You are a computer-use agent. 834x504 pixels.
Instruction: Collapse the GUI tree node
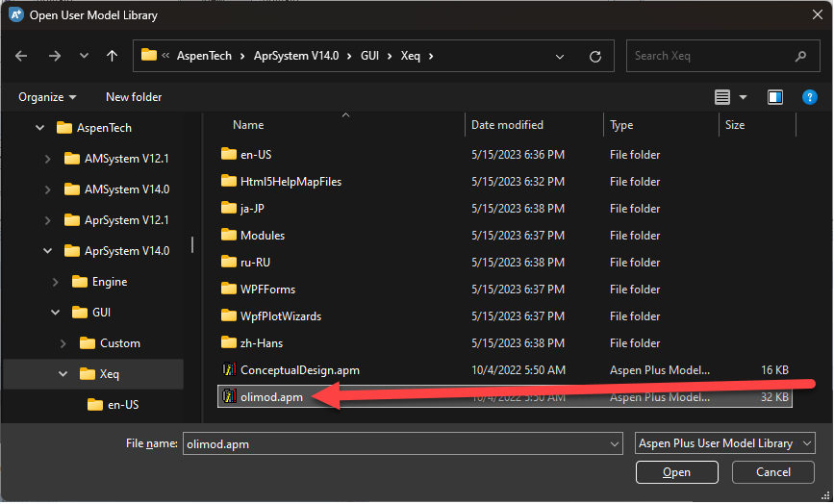tap(56, 313)
